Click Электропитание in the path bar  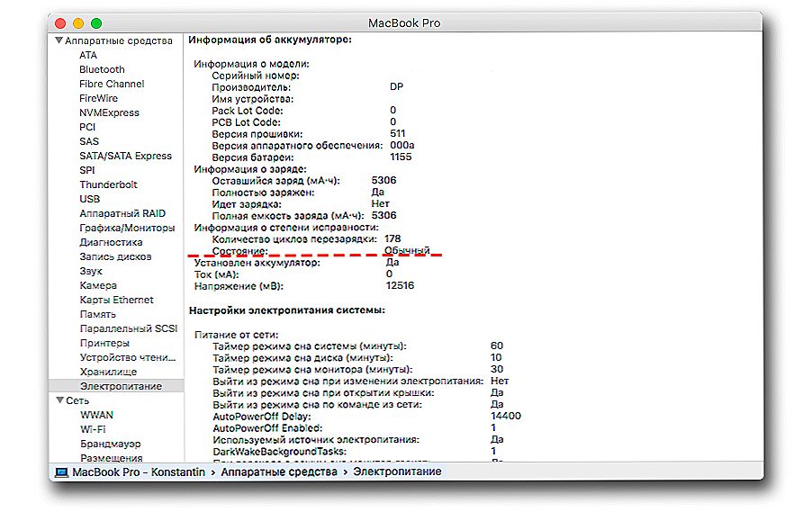397,472
